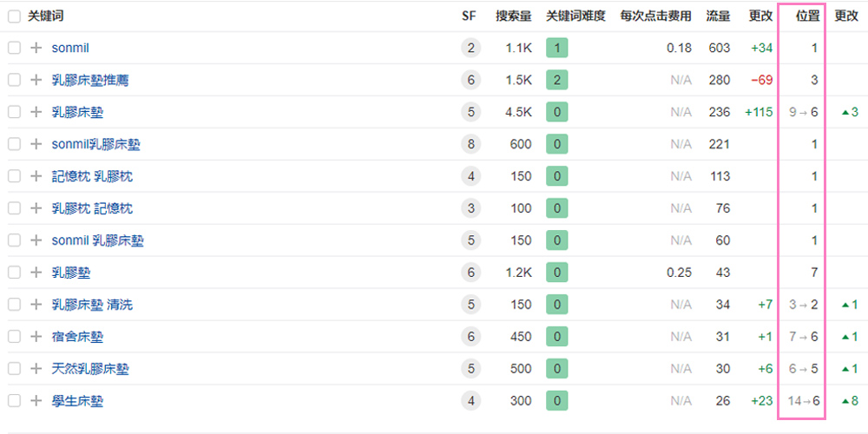Sort by the 位置 column header
868x434 pixels.
[807, 16]
